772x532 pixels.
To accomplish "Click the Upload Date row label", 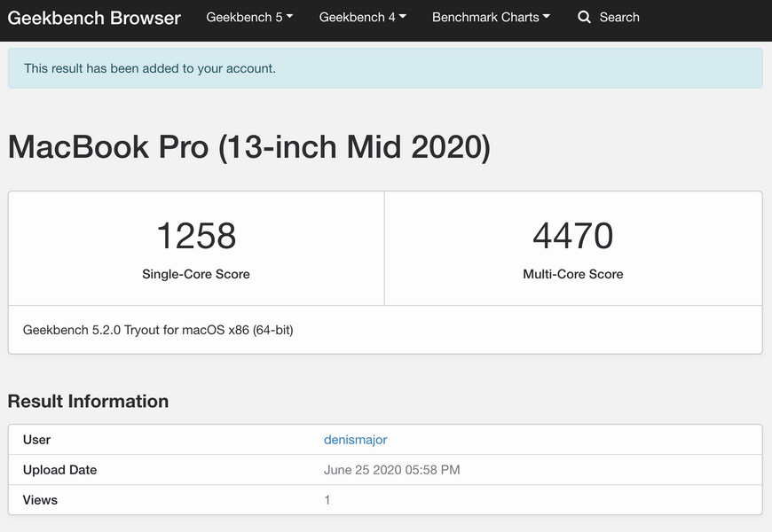I will (x=59, y=470).
